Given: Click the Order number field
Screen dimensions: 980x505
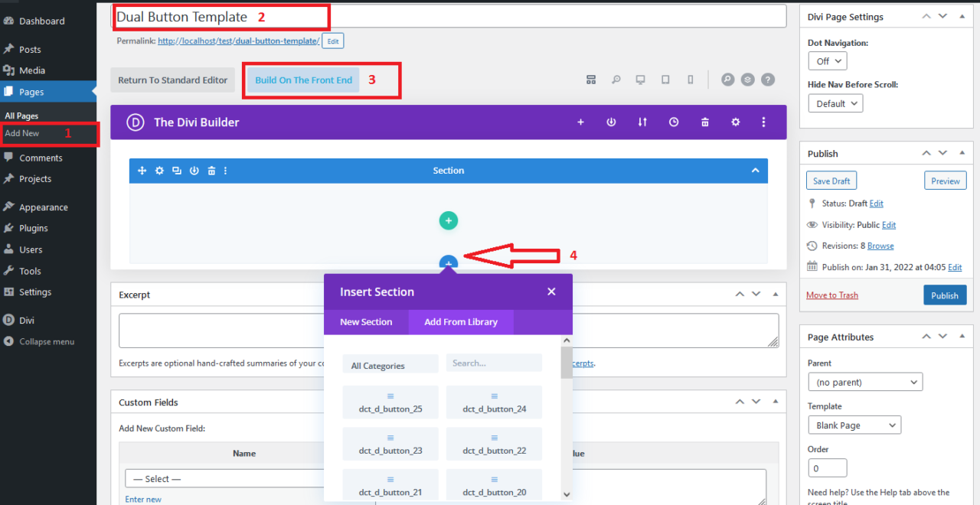Looking at the screenshot, I should click(x=828, y=468).
